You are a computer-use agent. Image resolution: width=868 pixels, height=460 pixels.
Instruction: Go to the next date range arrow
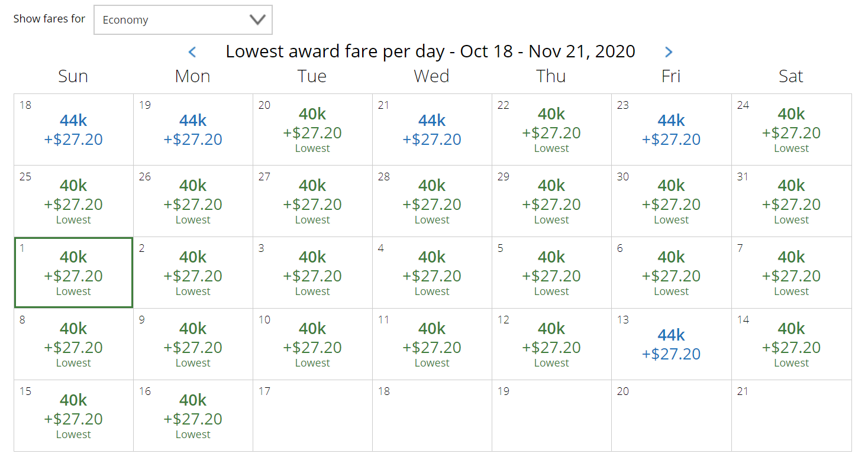tap(669, 52)
